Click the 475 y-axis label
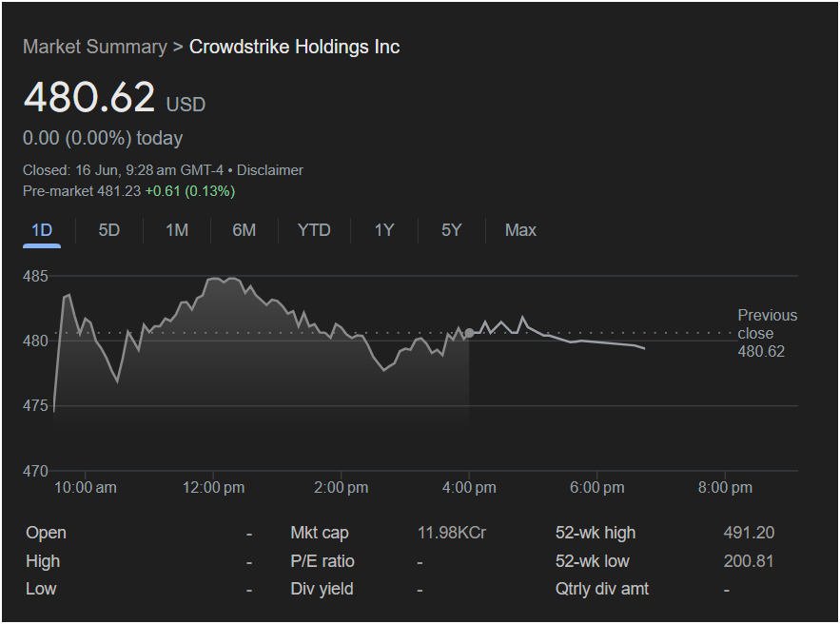The height and width of the screenshot is (624, 840). tap(35, 405)
